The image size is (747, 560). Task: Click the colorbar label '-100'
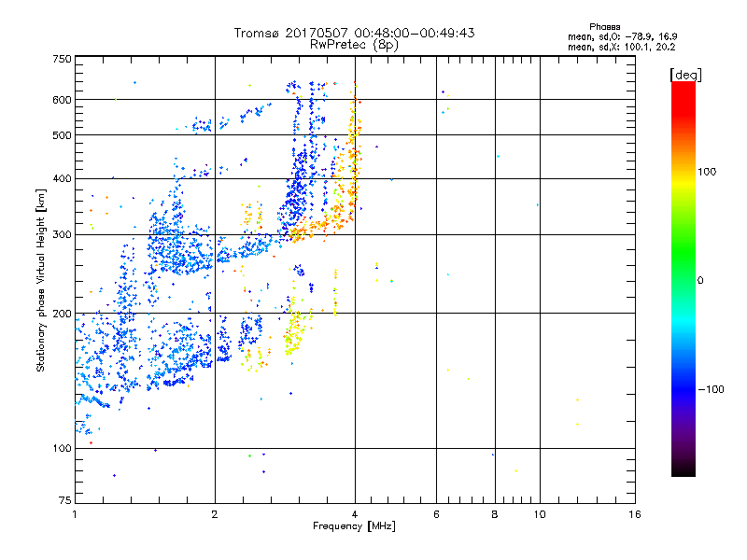pos(711,389)
